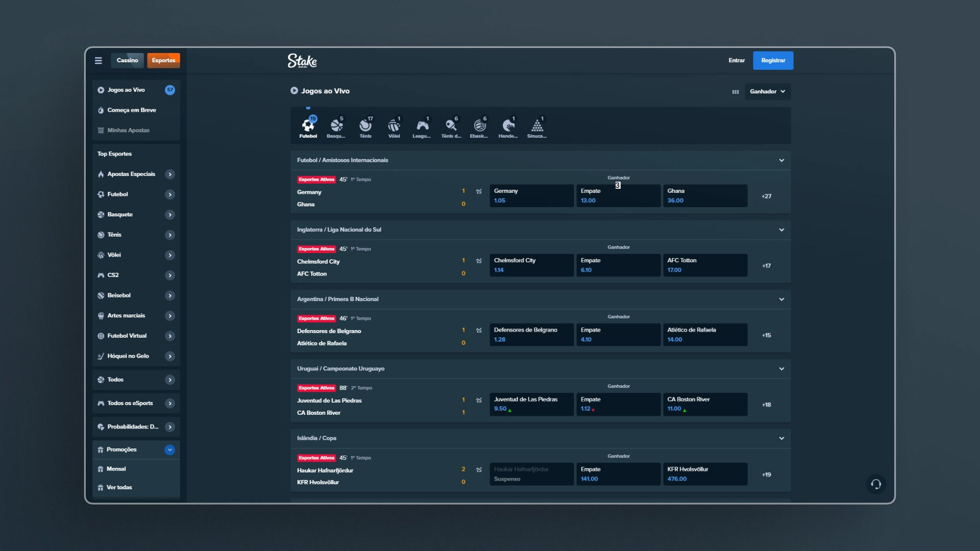The width and height of the screenshot is (980, 551).
Task: Open stats icon for Germany vs Ghana
Action: [479, 191]
